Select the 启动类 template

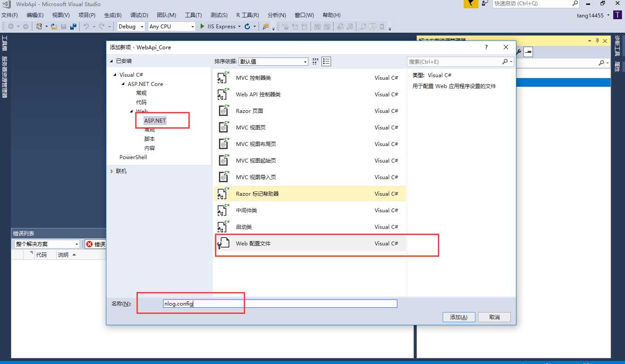tap(310, 227)
